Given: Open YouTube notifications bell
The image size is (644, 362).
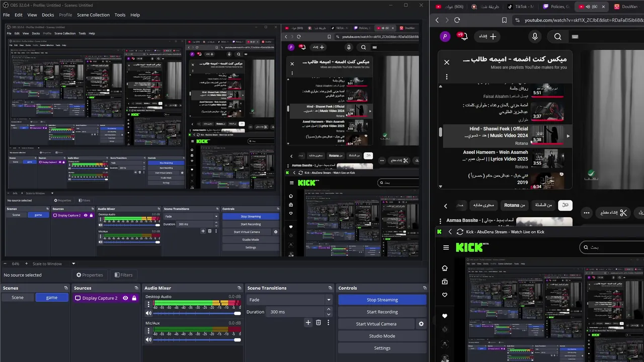Looking at the screenshot, I should [x=463, y=36].
